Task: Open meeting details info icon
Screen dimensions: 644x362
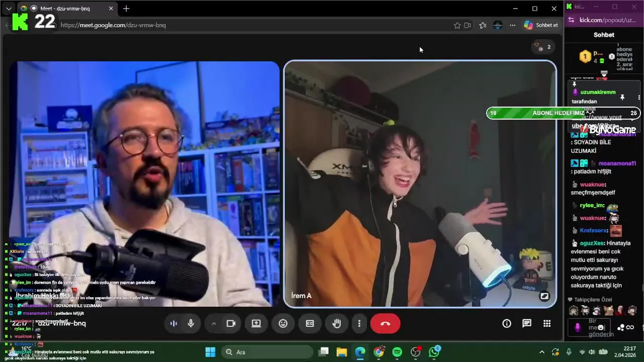Action: 507,323
